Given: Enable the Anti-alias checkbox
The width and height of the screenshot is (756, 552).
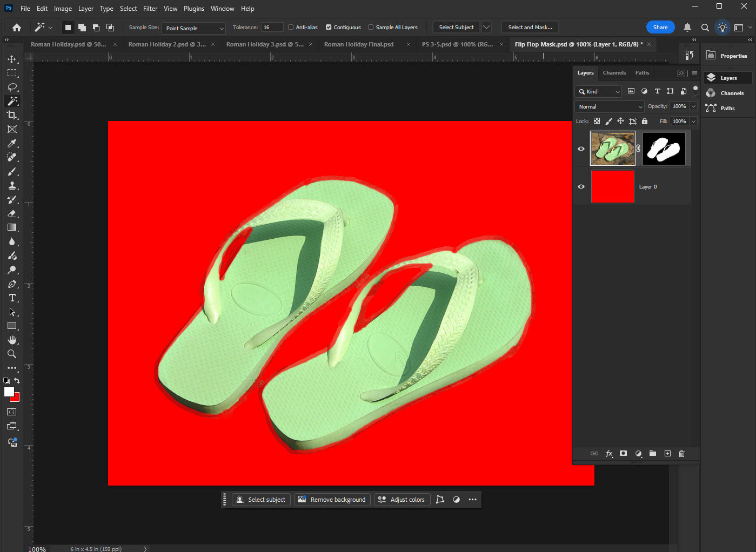Looking at the screenshot, I should tap(291, 28).
